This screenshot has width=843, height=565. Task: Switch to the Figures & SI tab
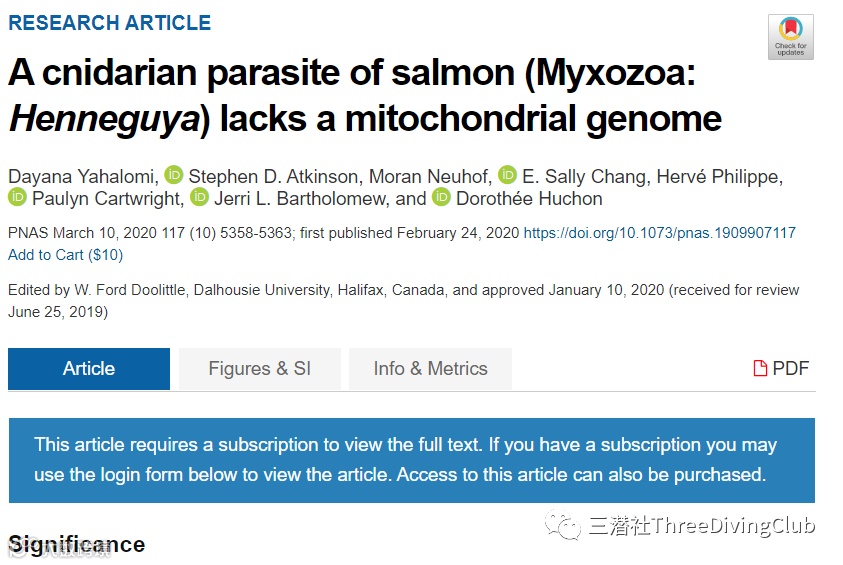[x=260, y=369]
